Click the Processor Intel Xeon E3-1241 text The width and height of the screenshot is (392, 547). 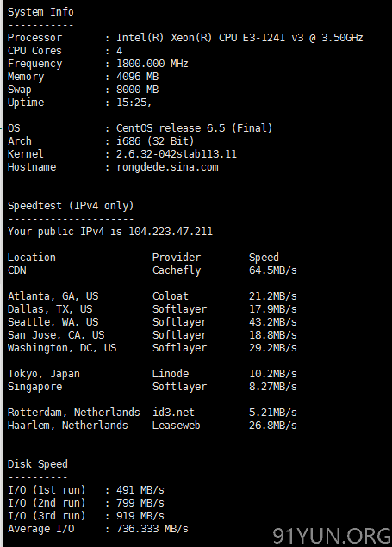pyautogui.click(x=240, y=38)
